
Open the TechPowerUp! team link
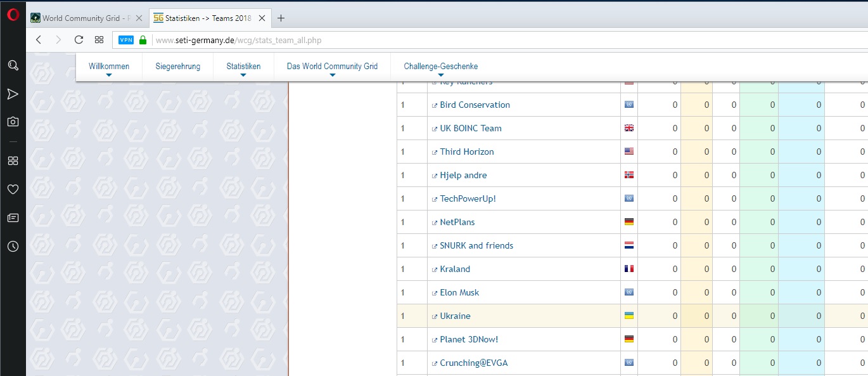468,198
